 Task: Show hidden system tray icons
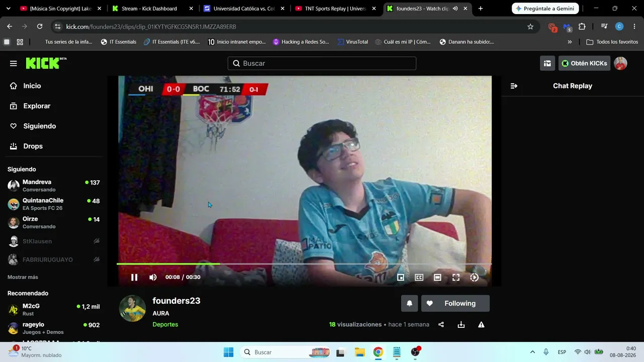pyautogui.click(x=532, y=352)
